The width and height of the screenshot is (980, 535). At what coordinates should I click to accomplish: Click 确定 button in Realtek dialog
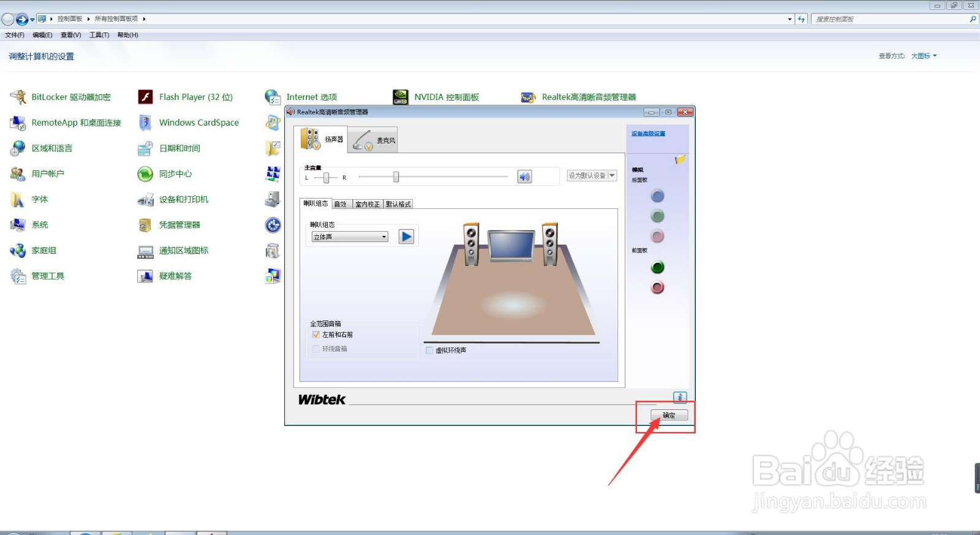pyautogui.click(x=669, y=415)
